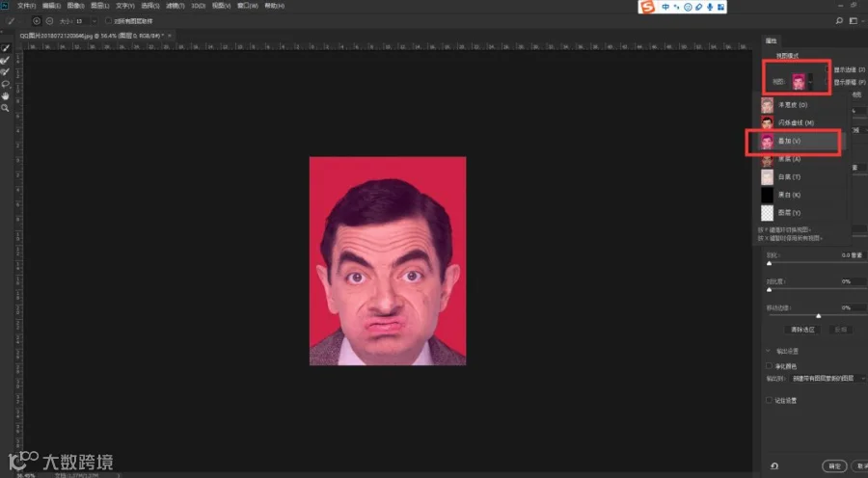
Task: Select the Lasso tool in left toolbar
Action: tap(6, 84)
